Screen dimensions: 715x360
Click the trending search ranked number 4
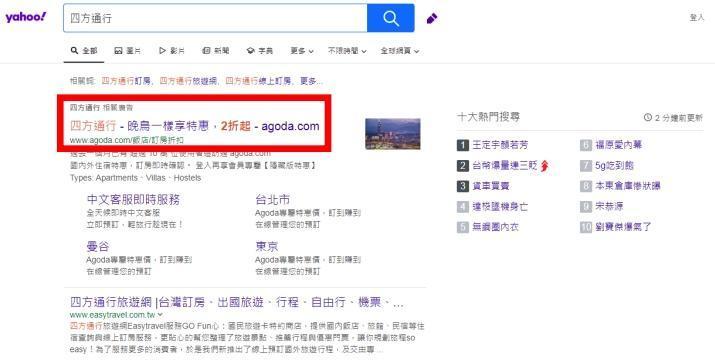[500, 206]
